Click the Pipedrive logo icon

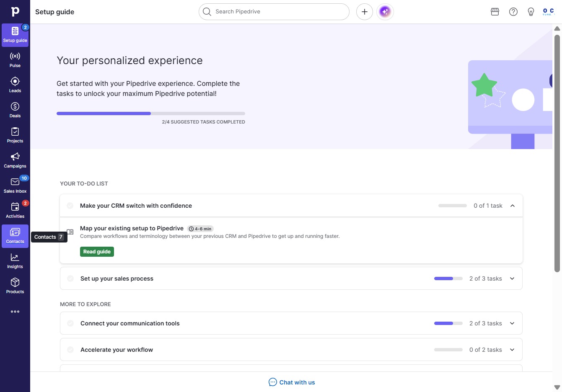[15, 12]
